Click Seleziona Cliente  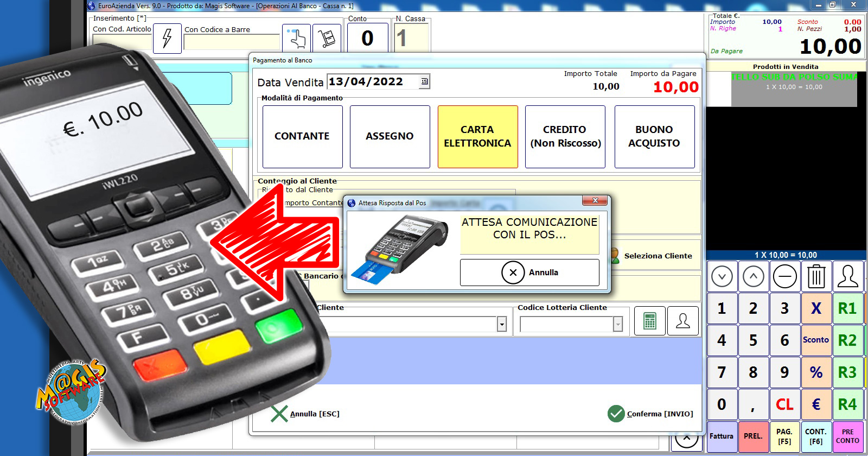[x=658, y=256]
